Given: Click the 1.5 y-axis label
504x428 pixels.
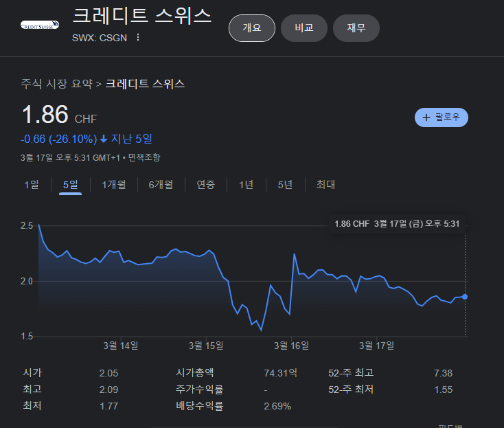Looking at the screenshot, I should tap(27, 337).
